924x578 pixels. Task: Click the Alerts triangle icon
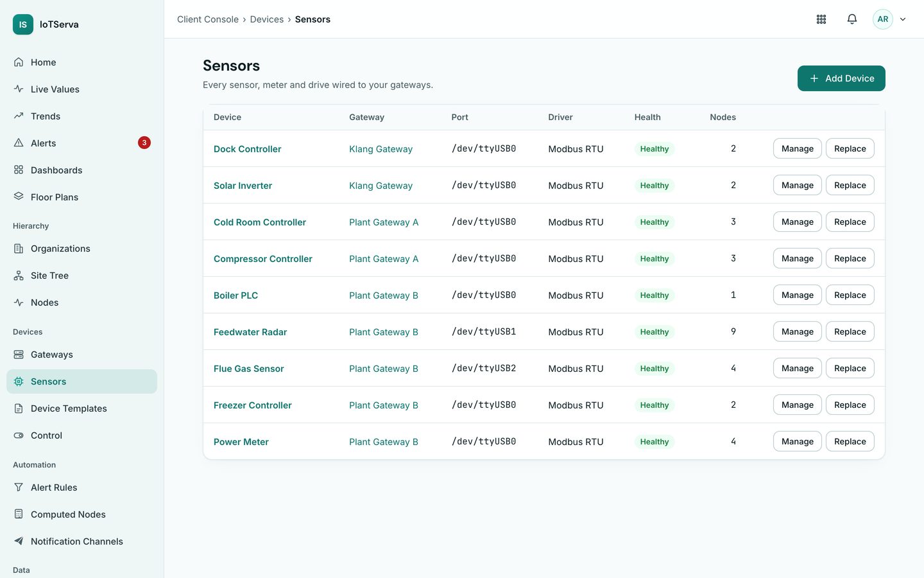(x=19, y=143)
